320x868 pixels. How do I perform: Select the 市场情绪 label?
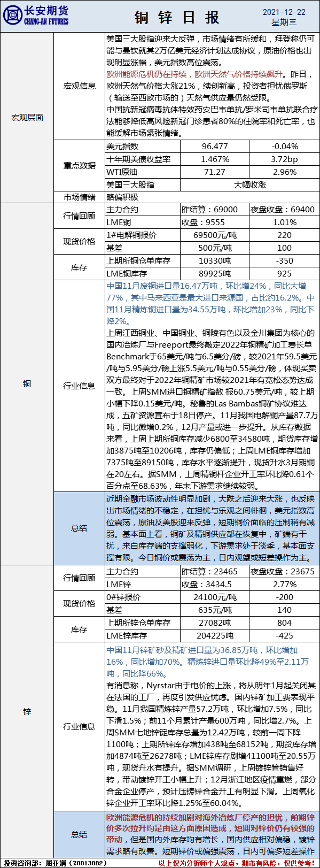click(80, 197)
